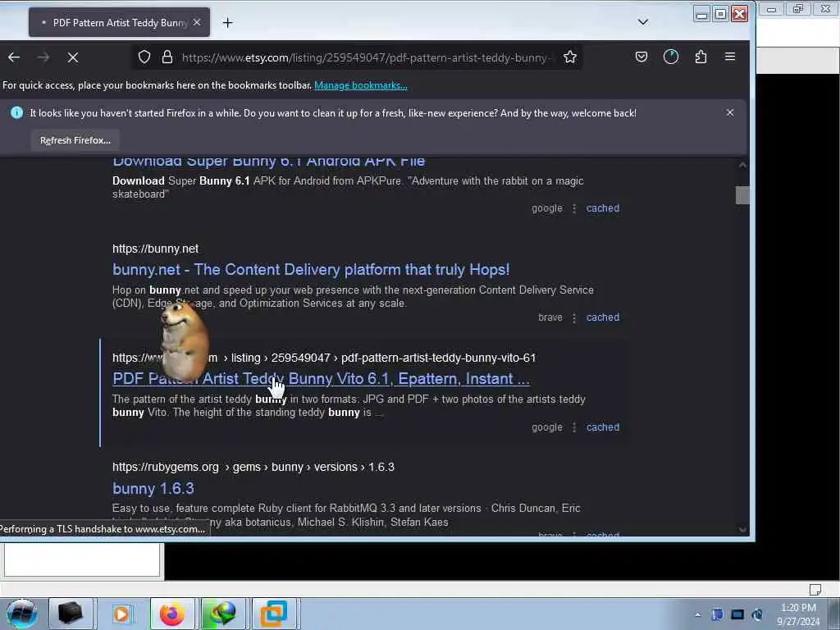Open cached copy of the bunny.net result

[603, 317]
